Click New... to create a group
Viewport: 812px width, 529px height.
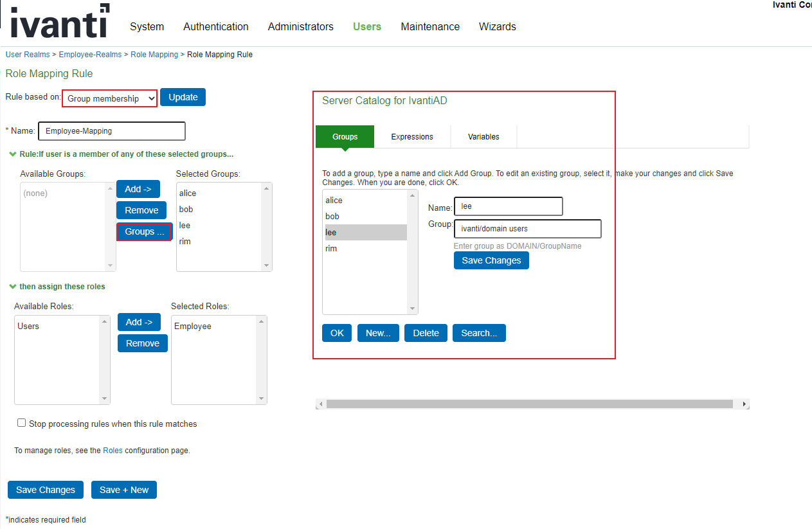point(377,333)
